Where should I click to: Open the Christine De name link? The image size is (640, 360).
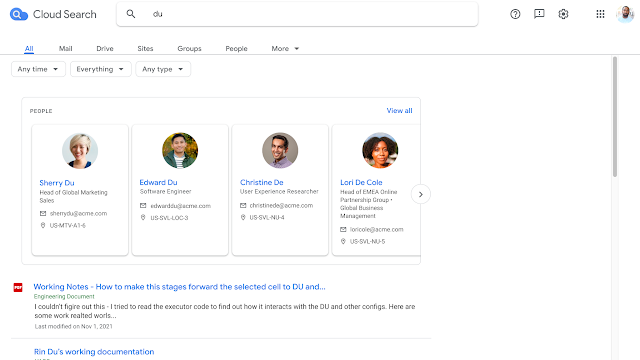point(262,182)
